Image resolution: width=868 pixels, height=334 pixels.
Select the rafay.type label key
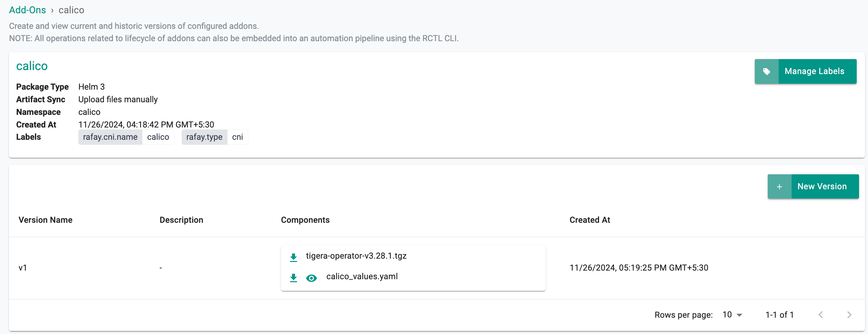tap(204, 137)
